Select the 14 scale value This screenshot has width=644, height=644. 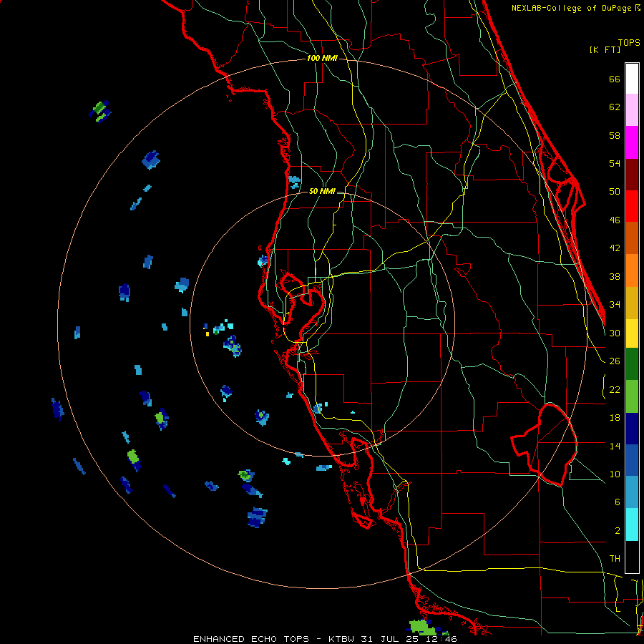pyautogui.click(x=615, y=446)
